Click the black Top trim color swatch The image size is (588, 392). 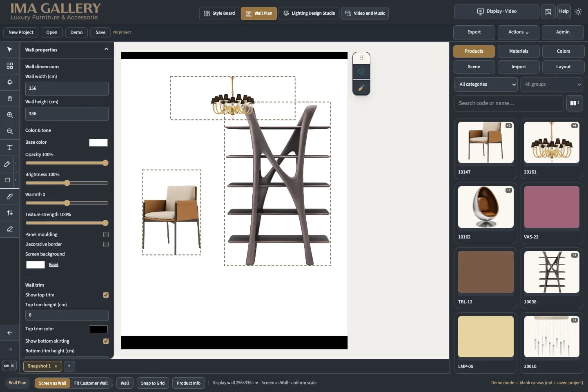tap(98, 329)
